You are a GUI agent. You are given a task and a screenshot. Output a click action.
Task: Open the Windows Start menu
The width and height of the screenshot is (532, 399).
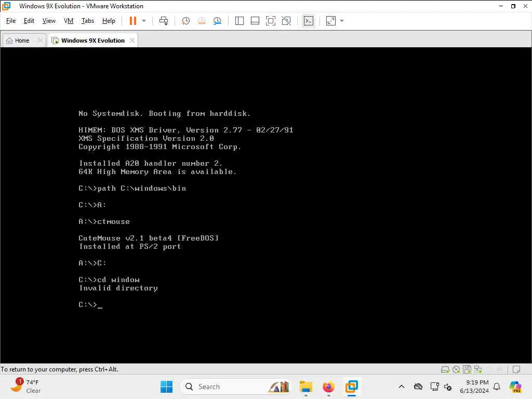[x=166, y=387]
